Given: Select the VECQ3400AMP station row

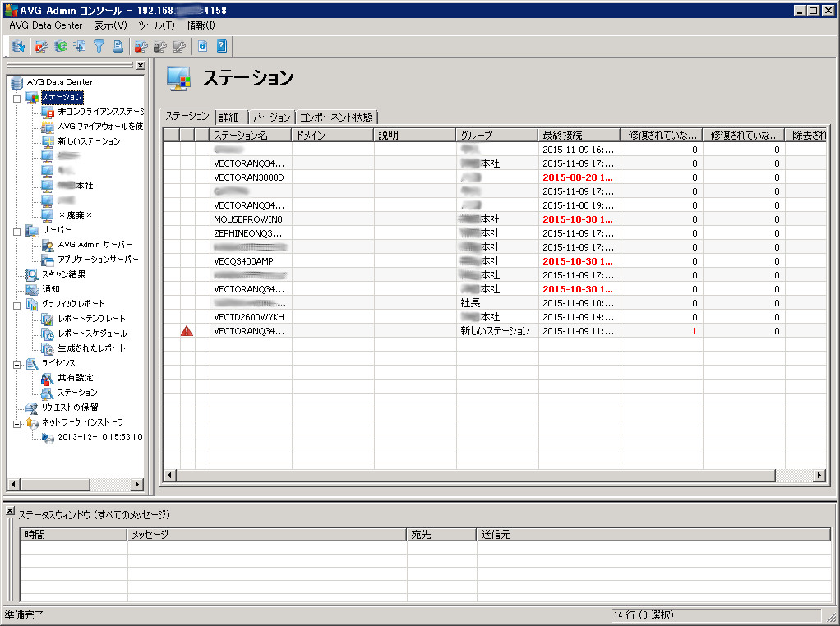Looking at the screenshot, I should 495,260.
